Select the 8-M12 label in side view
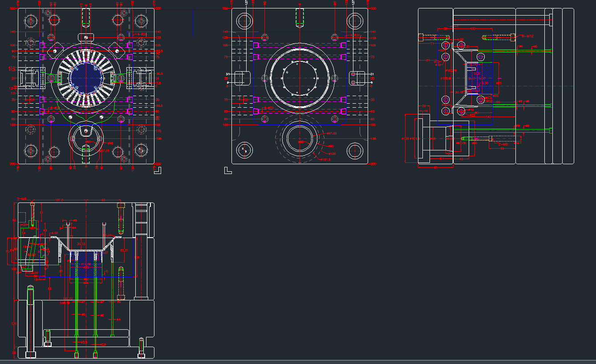Image resolution: width=596 pixels, height=364 pixels. pos(527,36)
